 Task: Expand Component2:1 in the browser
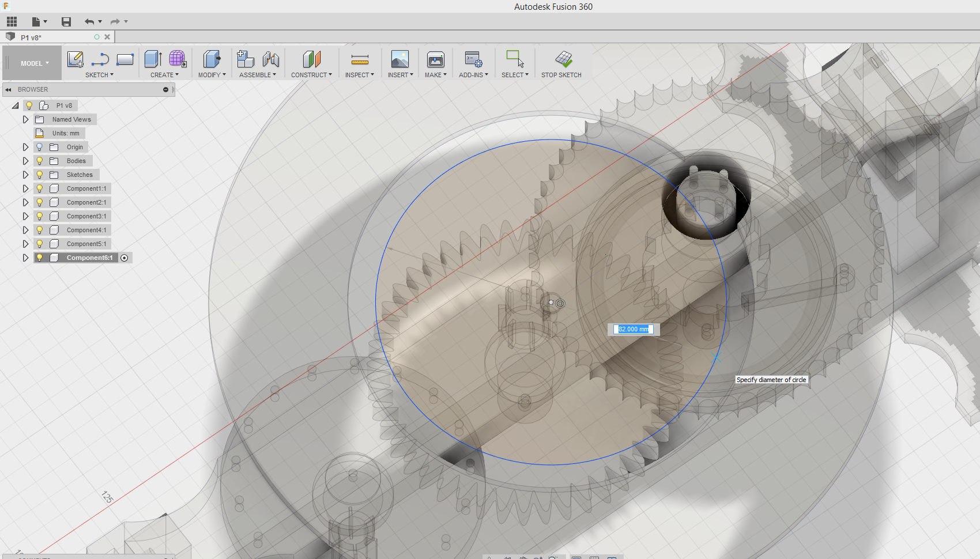25,202
